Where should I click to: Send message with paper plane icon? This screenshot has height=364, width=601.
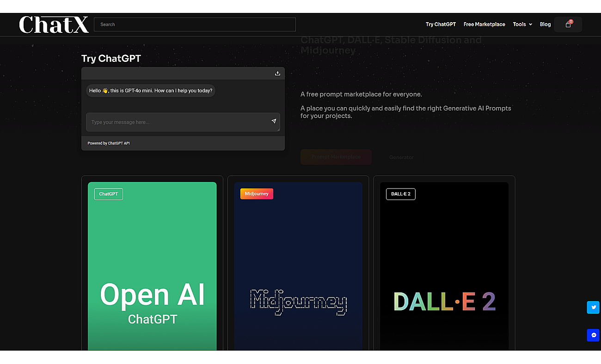(x=274, y=121)
